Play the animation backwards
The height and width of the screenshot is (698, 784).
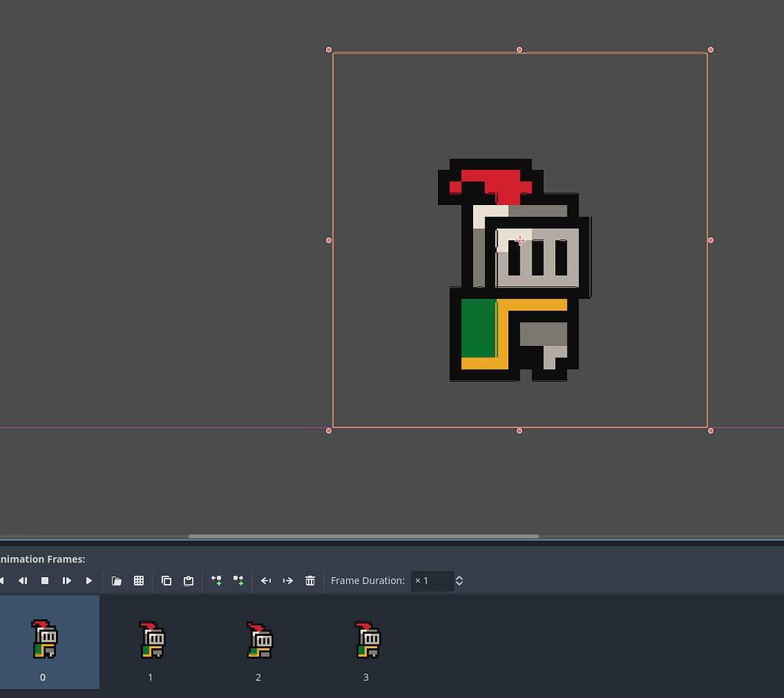click(22, 581)
